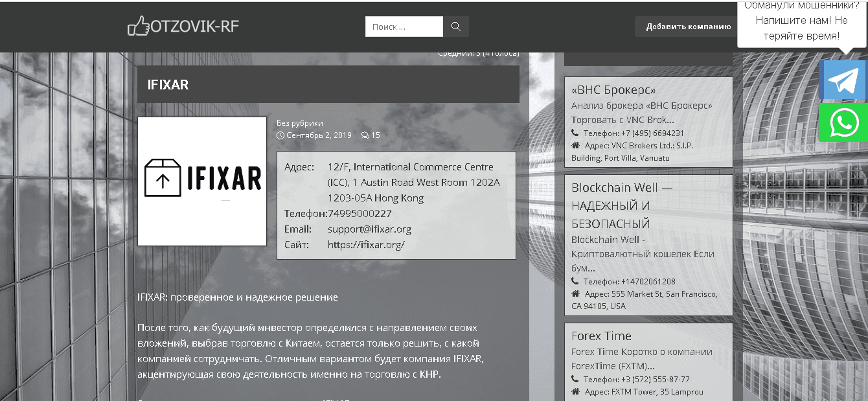Image resolution: width=868 pixels, height=401 pixels.
Task: Open the Forex Time company title
Action: coord(600,336)
